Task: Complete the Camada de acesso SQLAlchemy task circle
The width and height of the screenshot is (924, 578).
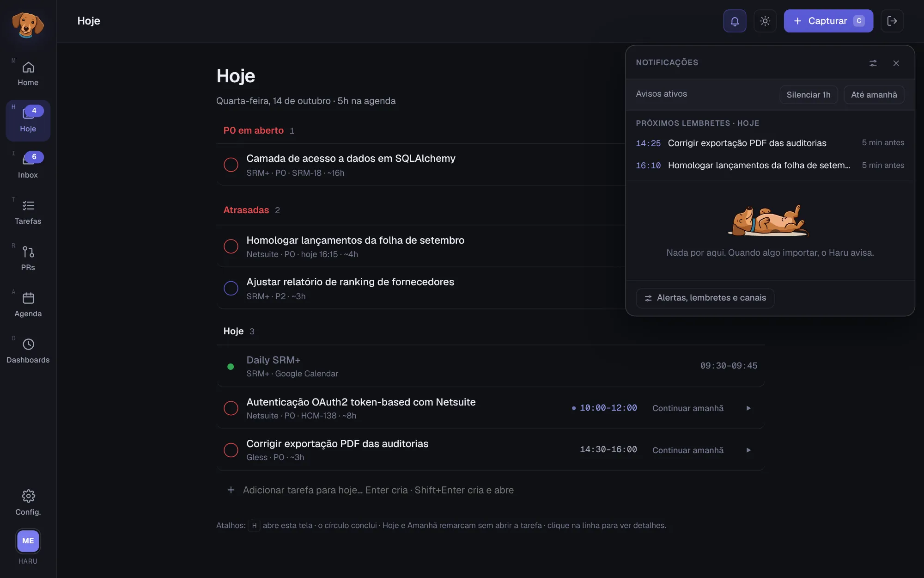Action: tap(231, 165)
